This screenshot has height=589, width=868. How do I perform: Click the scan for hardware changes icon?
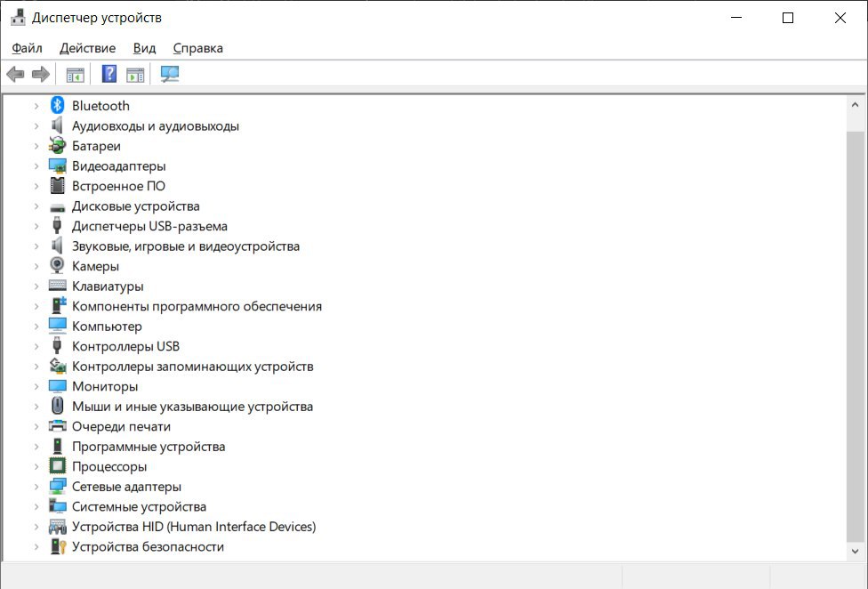169,74
